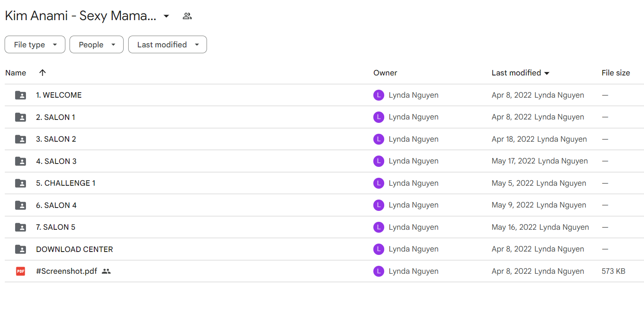Click shared icon next to #Screenshot.pdf
Image resolution: width=644 pixels, height=309 pixels.
[x=106, y=271]
